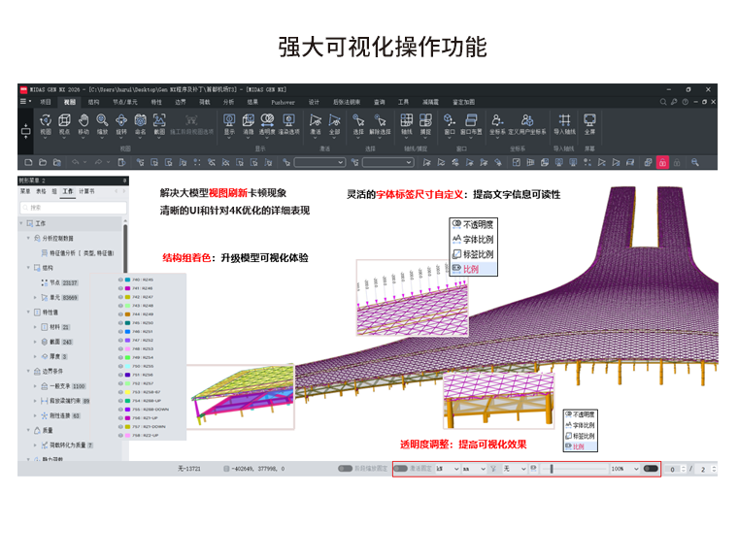
Task: Click the pink lock icon in toolbar
Action: 662,162
